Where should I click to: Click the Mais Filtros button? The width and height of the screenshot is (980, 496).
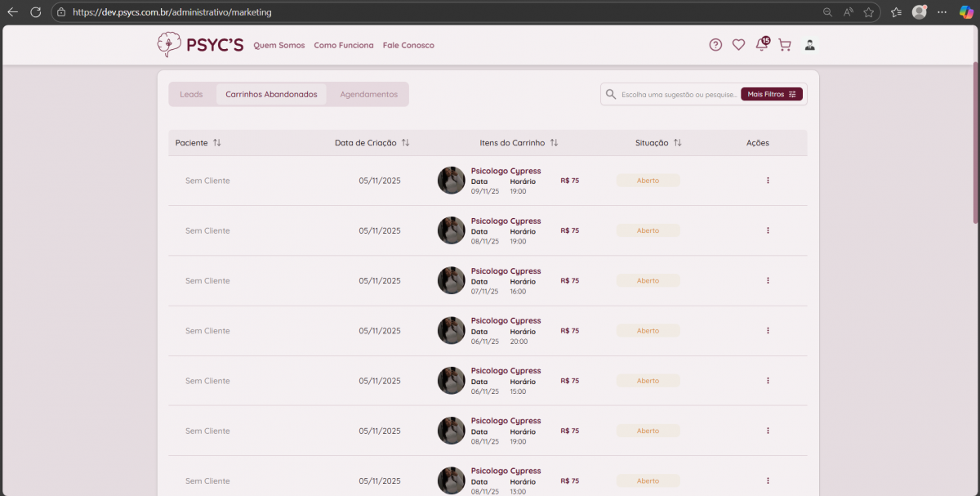point(771,94)
